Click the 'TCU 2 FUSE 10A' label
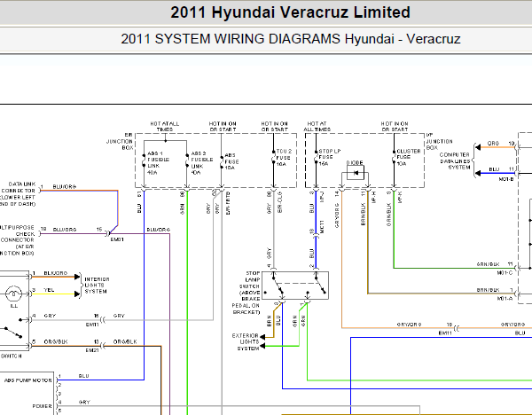This screenshot has width=532, height=415. click(284, 158)
